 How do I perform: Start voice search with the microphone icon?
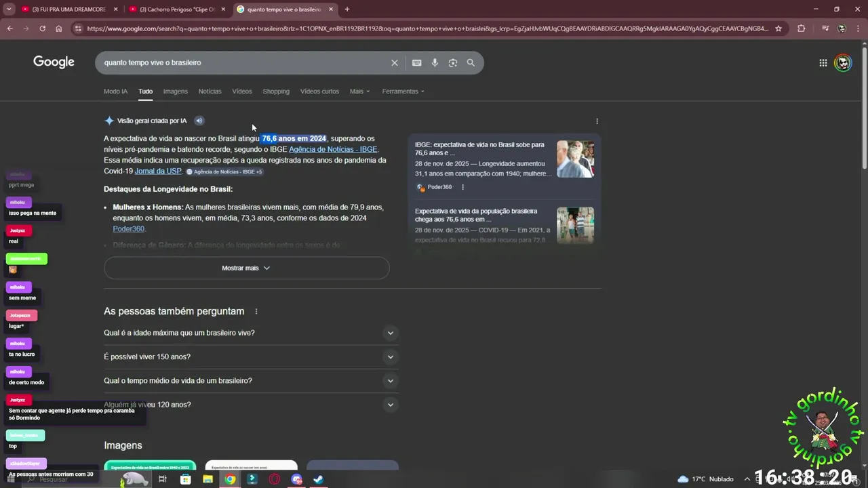[435, 62]
